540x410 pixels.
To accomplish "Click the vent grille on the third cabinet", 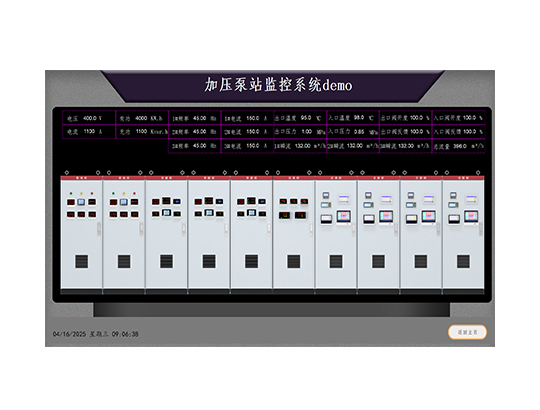I will pyautogui.click(x=166, y=261).
